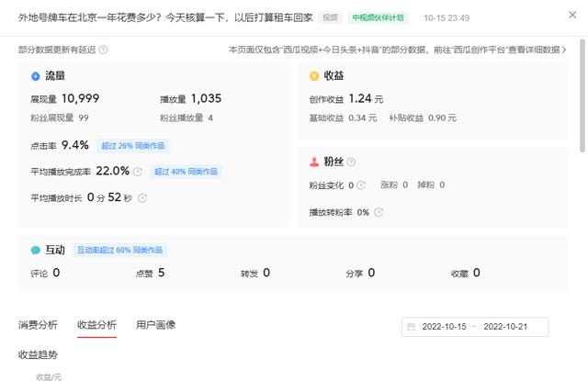Click the calendar icon in date range field

412,327
